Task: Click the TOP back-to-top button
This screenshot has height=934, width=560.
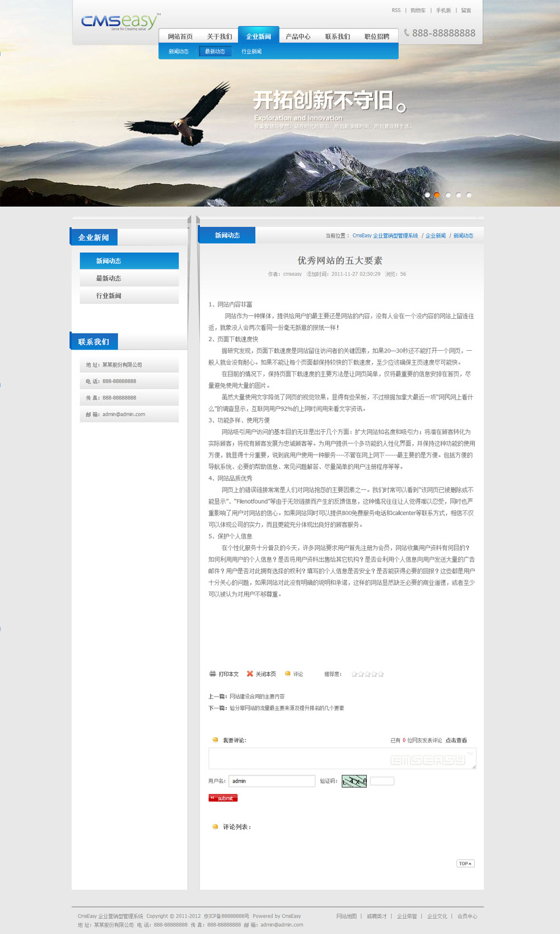Action: click(x=465, y=863)
